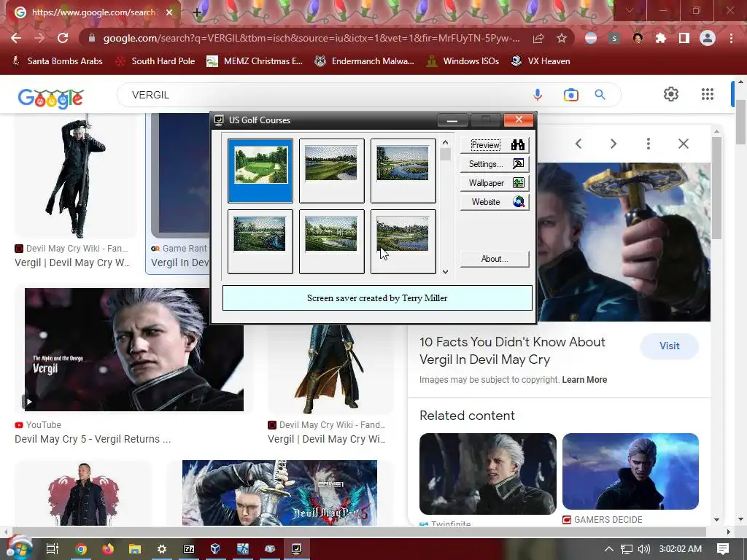Close the Google search tab
Screen dimensions: 747x560
pyautogui.click(x=169, y=12)
